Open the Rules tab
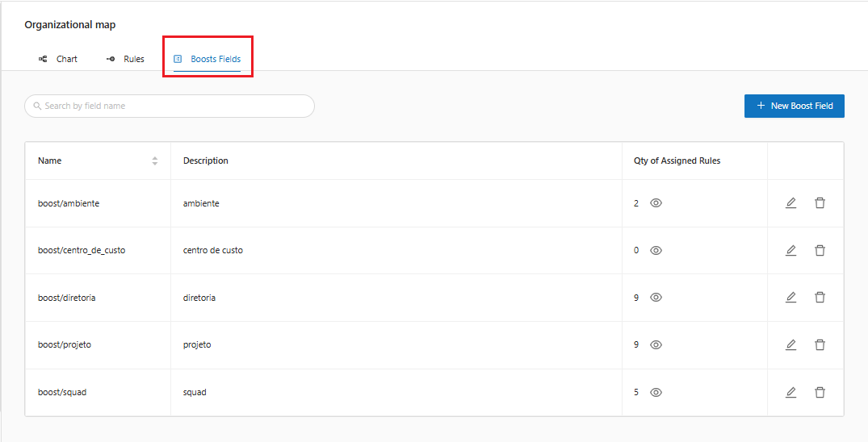 125,59
